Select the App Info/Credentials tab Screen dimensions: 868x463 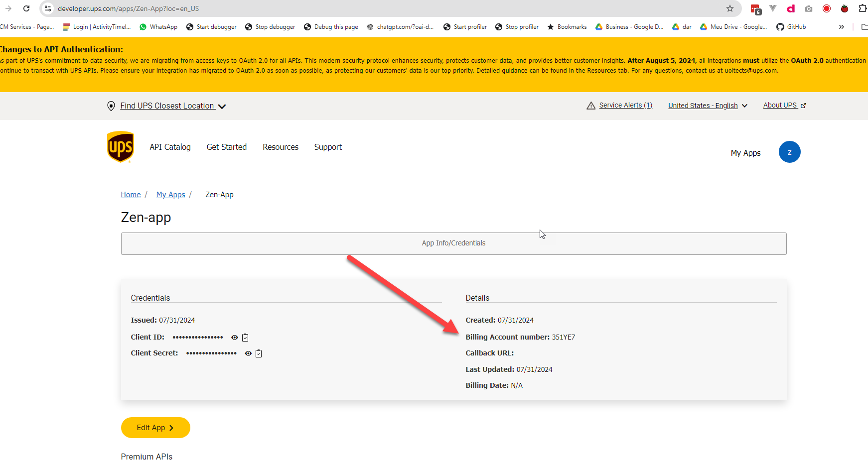453,243
